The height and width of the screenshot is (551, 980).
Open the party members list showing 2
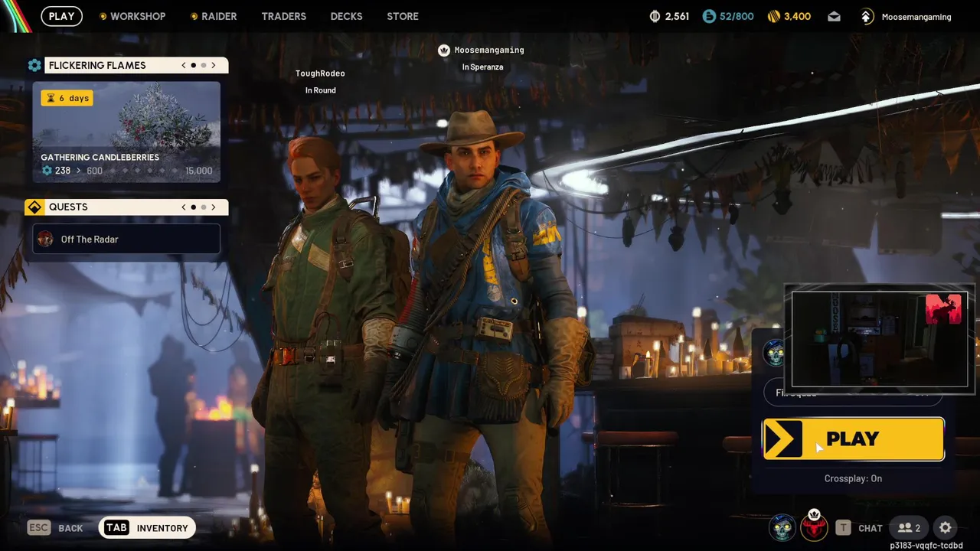pyautogui.click(x=910, y=528)
